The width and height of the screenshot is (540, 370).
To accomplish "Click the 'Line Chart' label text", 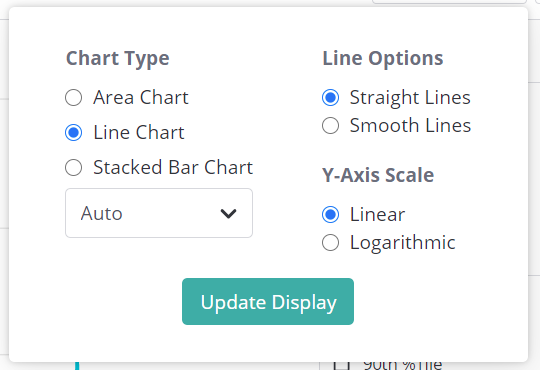I will tap(139, 133).
